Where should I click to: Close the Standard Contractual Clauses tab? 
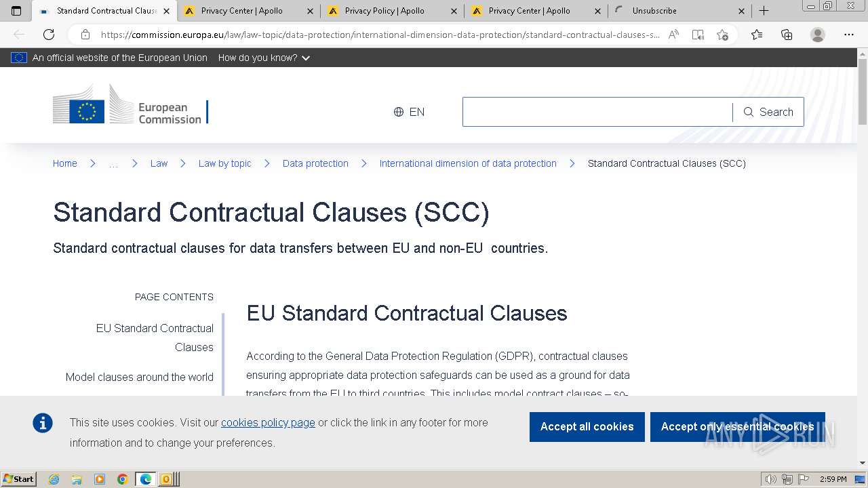(167, 11)
